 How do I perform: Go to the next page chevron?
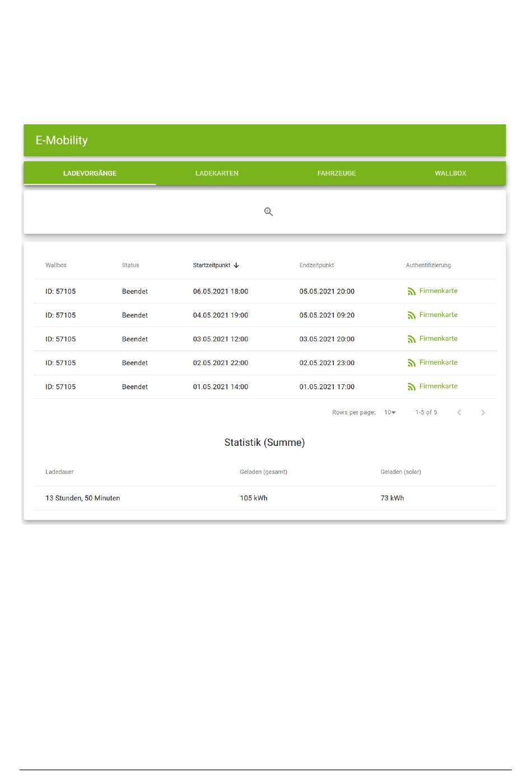[483, 413]
